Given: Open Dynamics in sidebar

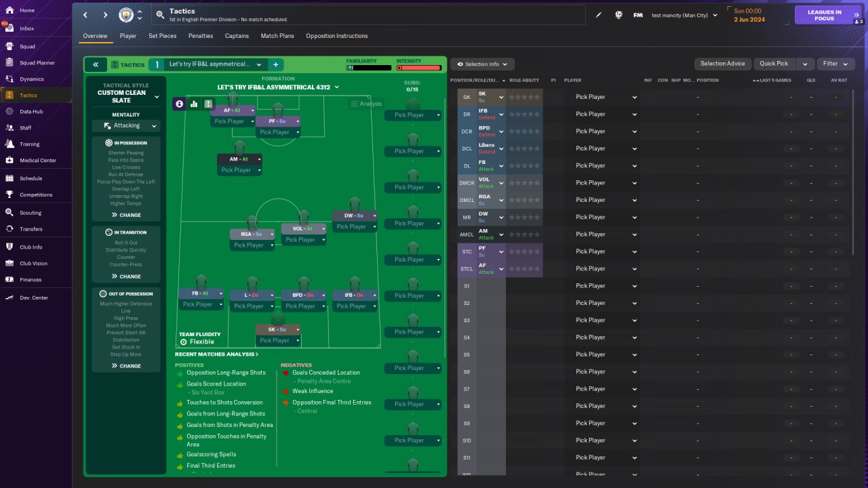Looking at the screenshot, I should 31,79.
